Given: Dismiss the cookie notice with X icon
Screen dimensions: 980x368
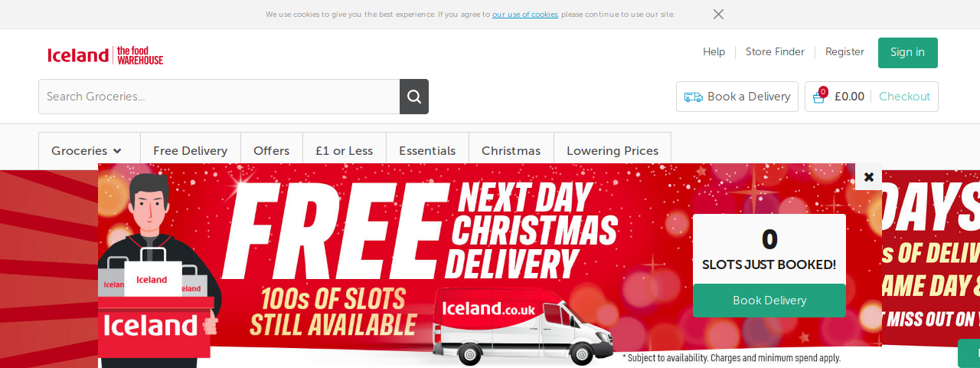Looking at the screenshot, I should (718, 15).
